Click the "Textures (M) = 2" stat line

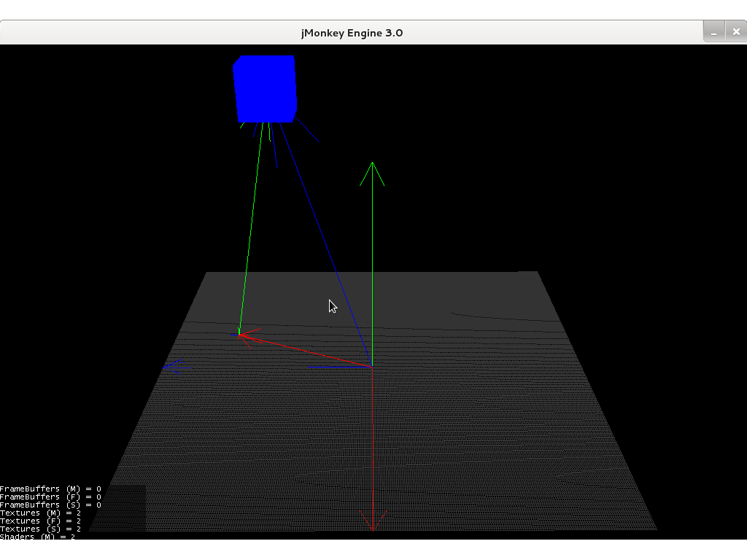click(x=40, y=513)
